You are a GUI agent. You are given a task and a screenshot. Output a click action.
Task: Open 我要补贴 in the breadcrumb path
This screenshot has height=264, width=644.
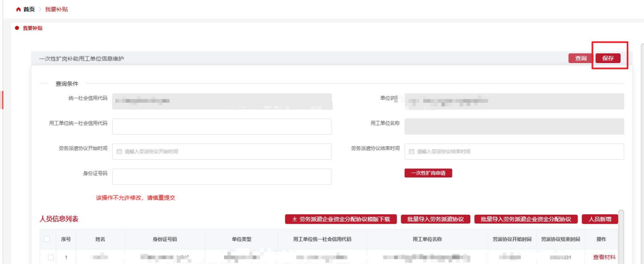point(56,10)
